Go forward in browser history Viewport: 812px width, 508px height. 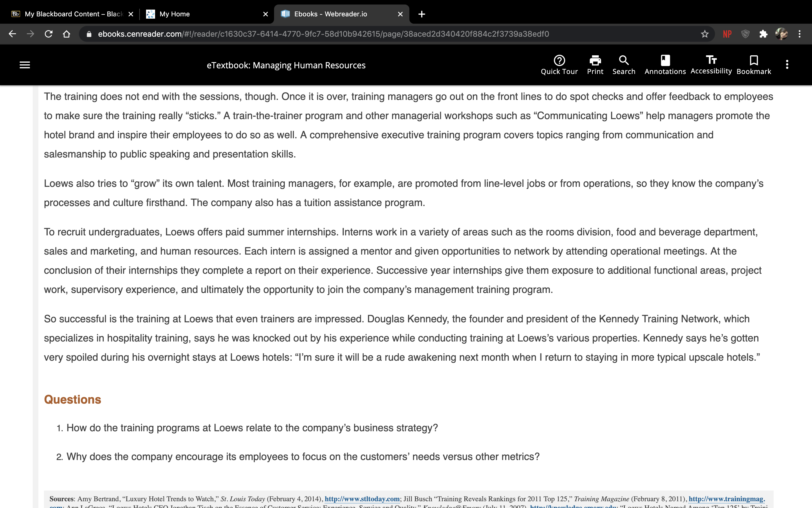(x=30, y=34)
